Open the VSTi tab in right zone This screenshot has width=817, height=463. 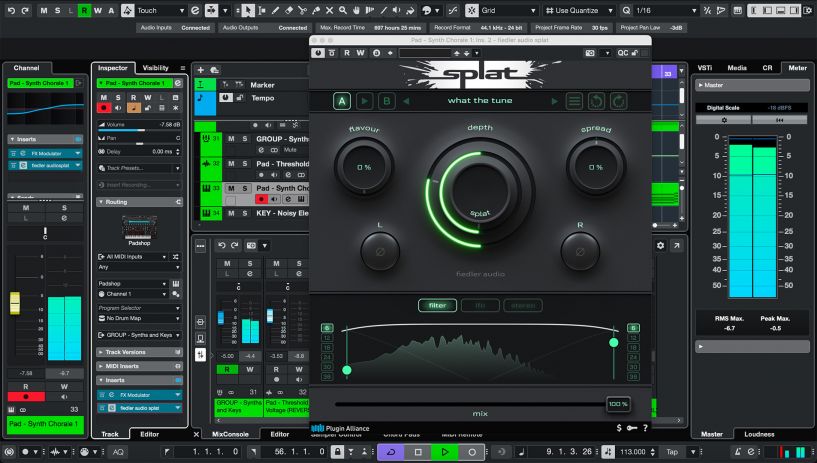pos(705,68)
